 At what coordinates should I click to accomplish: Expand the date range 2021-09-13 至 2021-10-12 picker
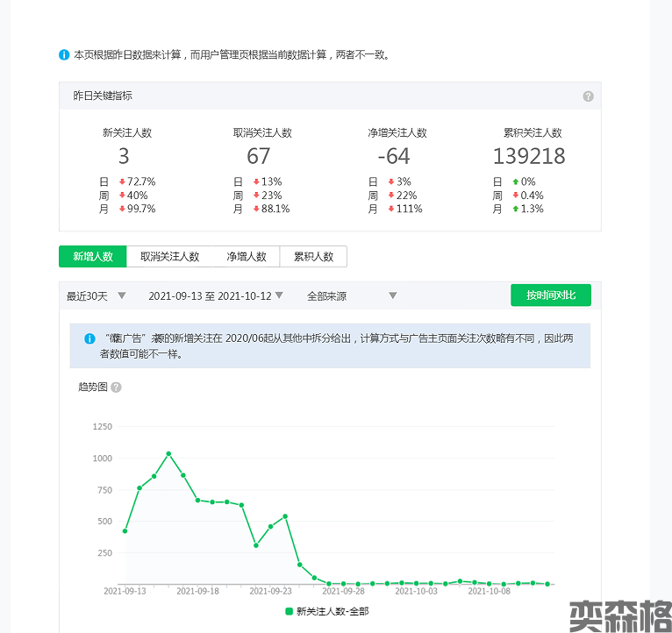(x=216, y=296)
